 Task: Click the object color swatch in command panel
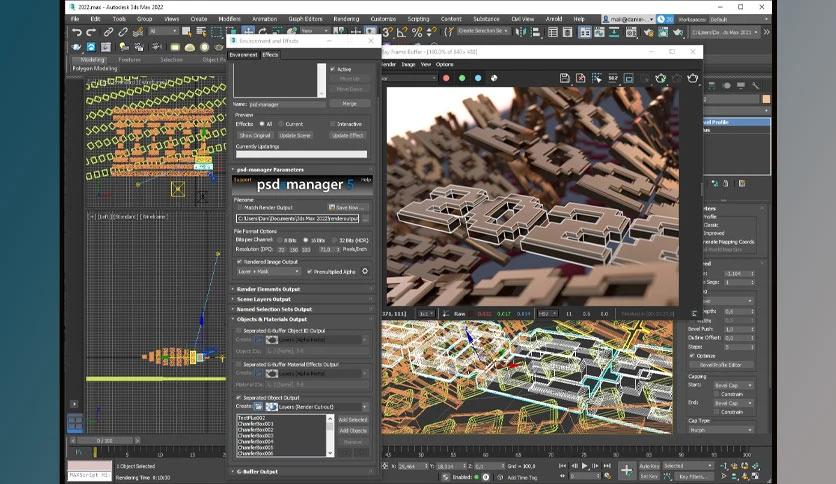click(766, 99)
